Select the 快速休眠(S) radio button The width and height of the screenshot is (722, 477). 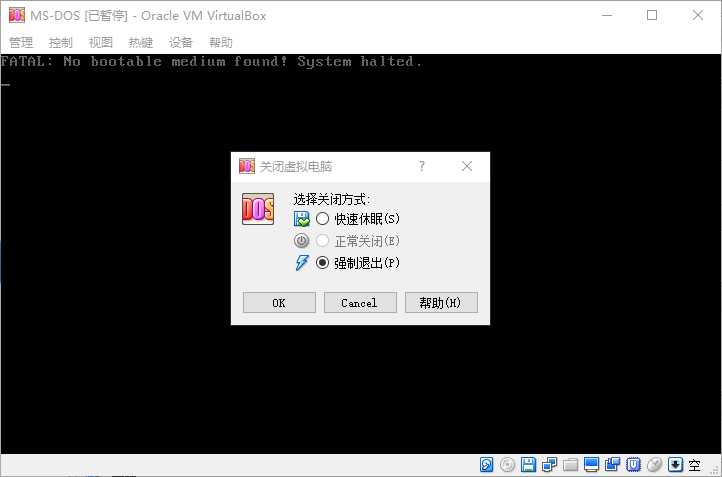point(322,219)
